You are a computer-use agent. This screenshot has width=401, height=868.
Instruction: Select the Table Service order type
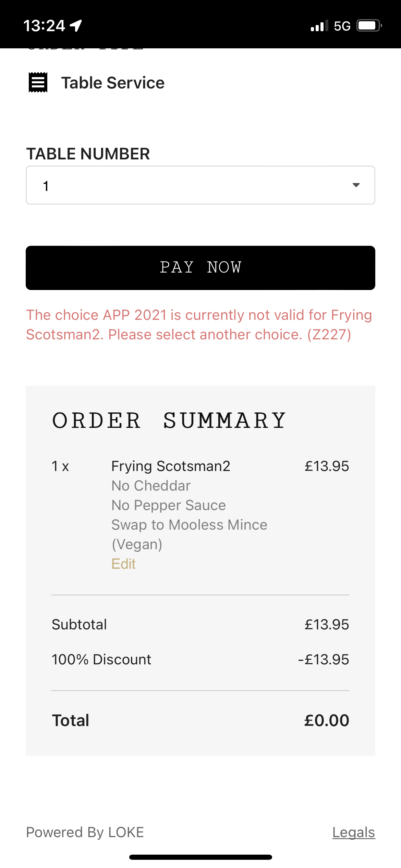pos(112,83)
